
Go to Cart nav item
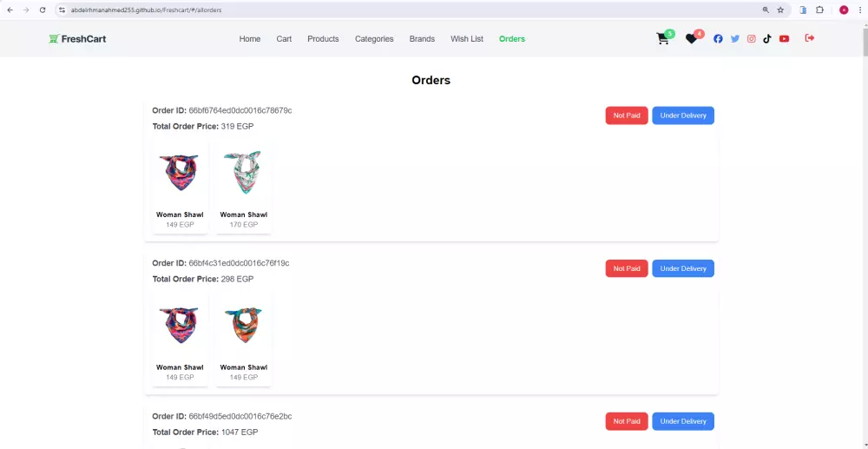pos(284,39)
